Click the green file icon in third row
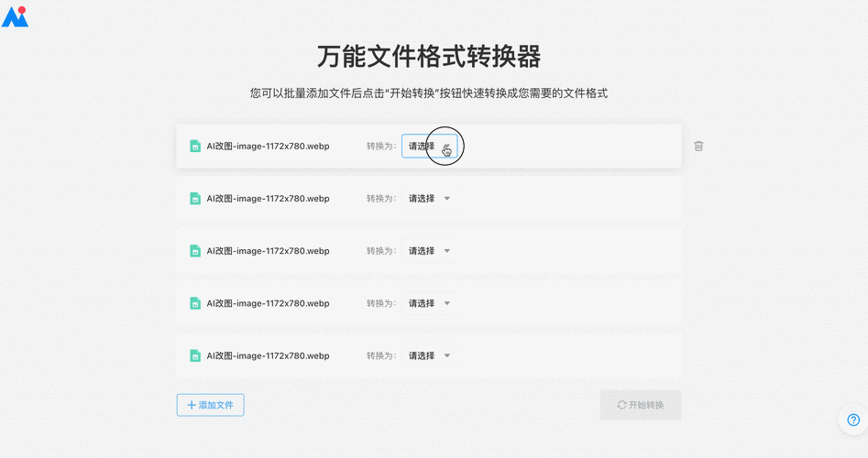 pos(195,251)
